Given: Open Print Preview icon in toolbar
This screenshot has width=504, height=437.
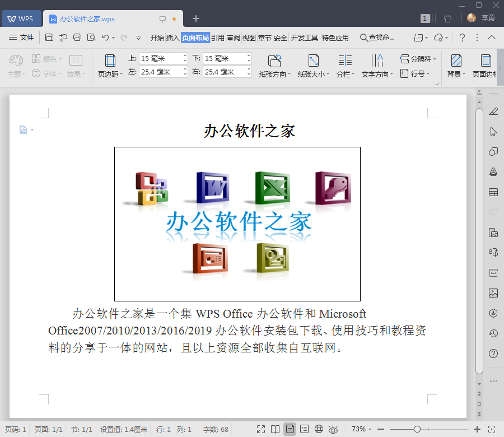Looking at the screenshot, I should click(91, 38).
